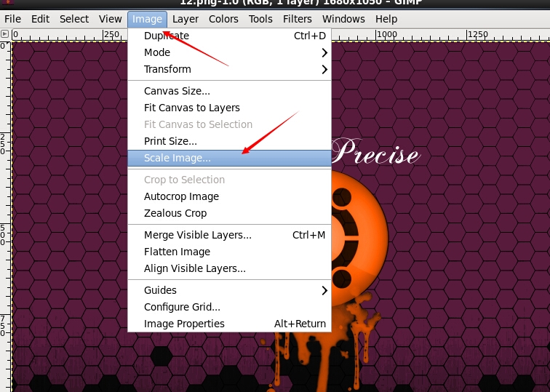
Task: Select Canvas Size... menu entry
Action: click(x=229, y=91)
